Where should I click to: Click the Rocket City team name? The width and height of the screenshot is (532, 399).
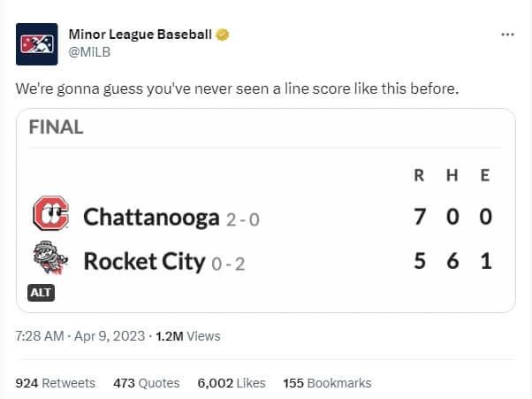tap(144, 261)
